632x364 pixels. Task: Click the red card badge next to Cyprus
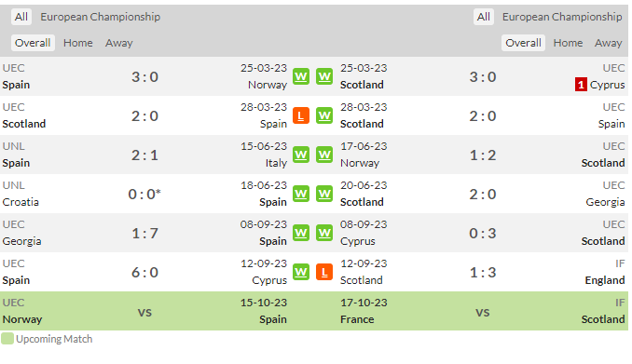pyautogui.click(x=581, y=85)
